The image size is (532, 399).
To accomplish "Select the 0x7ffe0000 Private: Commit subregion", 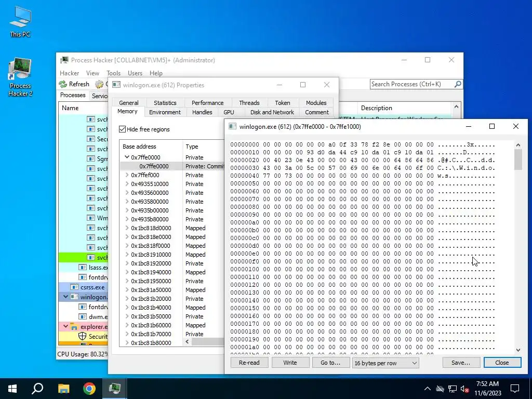I will [x=171, y=166].
